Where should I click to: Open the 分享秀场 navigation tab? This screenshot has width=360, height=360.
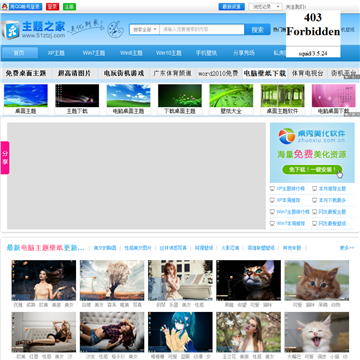pyautogui.click(x=244, y=53)
